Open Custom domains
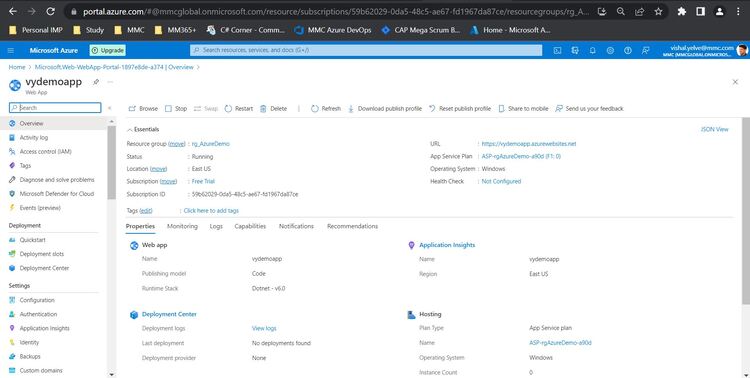 (x=41, y=370)
